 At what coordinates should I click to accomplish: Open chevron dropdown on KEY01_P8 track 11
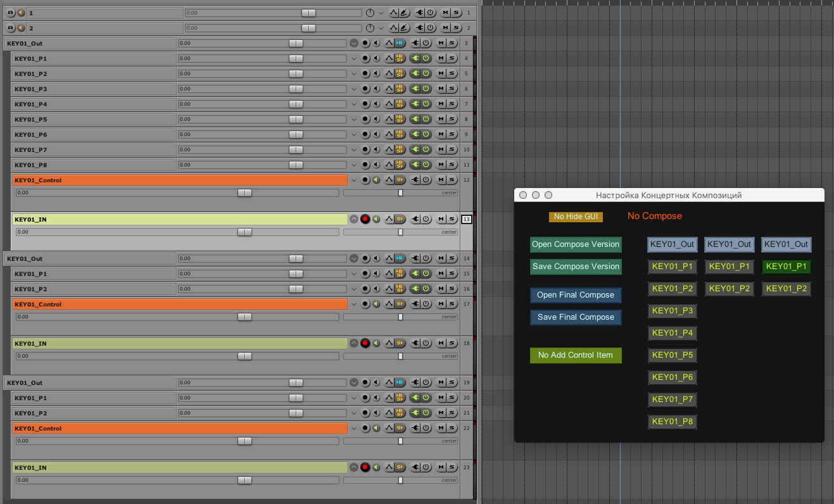pos(354,165)
